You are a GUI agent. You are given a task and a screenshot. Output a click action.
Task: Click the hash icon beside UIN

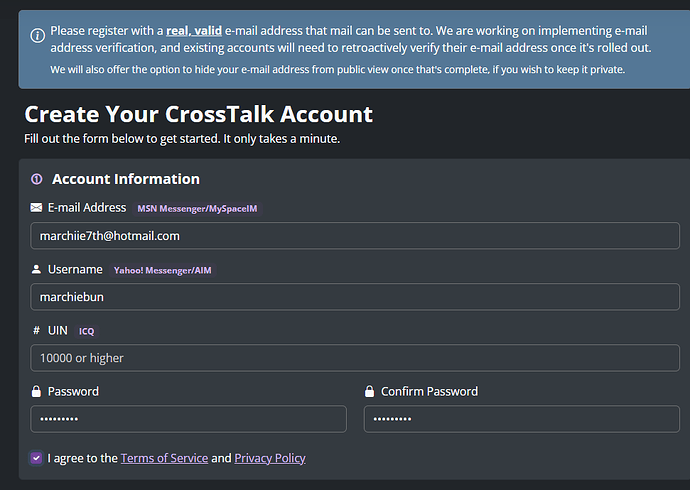coord(37,330)
